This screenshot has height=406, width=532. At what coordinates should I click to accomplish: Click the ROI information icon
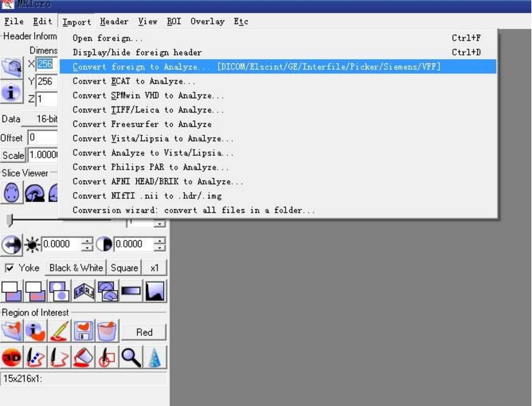35,331
